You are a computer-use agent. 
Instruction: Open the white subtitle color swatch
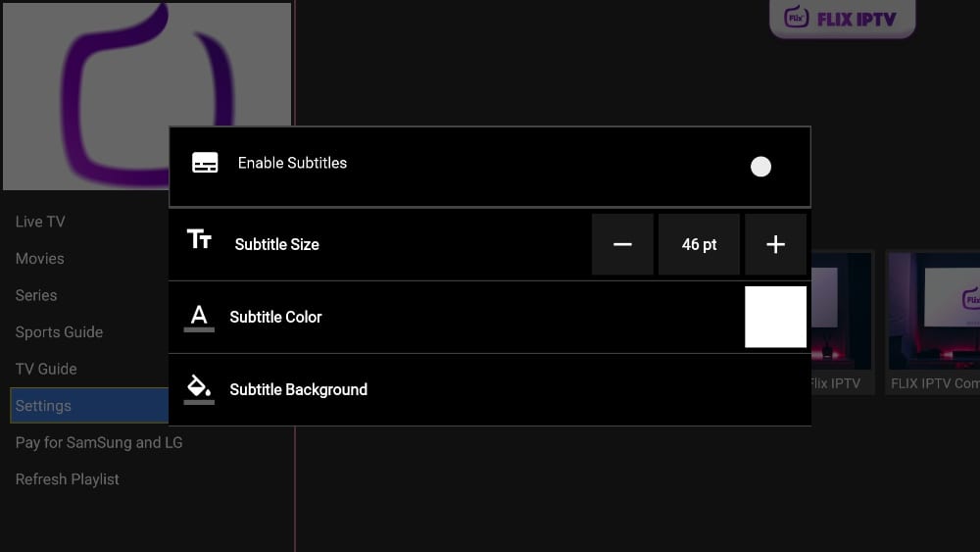point(775,317)
